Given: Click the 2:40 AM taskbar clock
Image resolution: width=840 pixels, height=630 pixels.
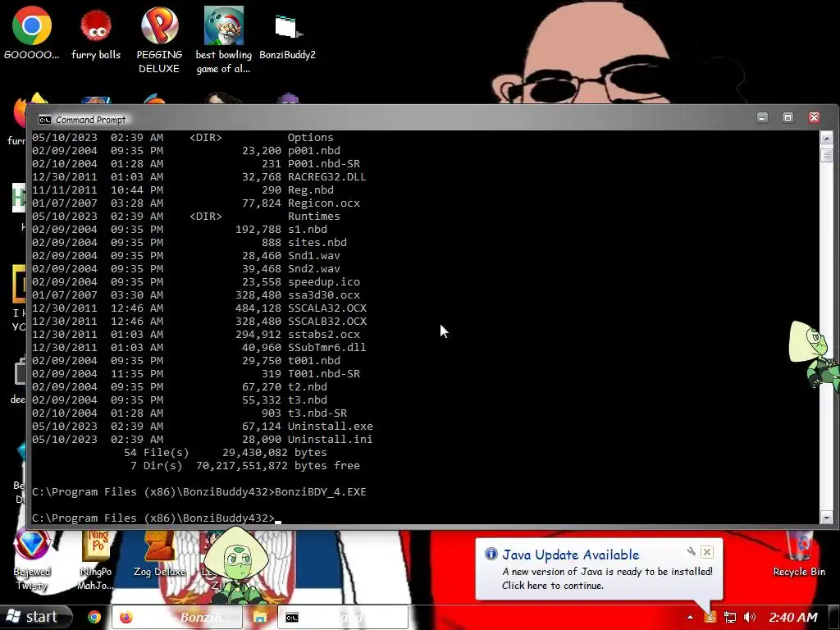Looking at the screenshot, I should (x=793, y=617).
